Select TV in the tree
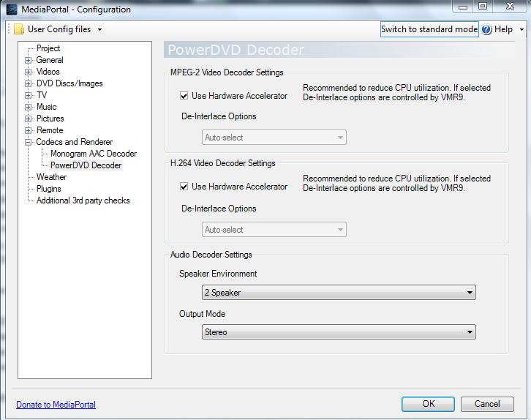This screenshot has width=531, height=420. (42, 95)
